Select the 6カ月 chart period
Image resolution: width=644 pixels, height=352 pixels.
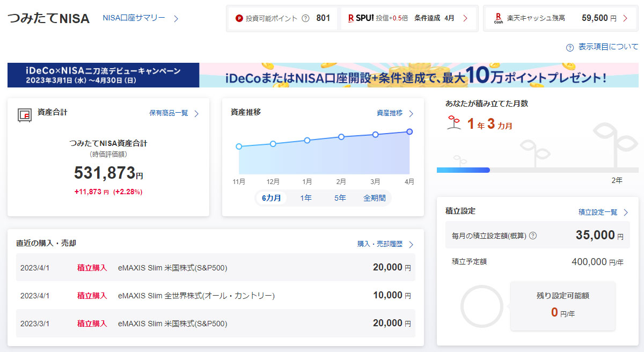pyautogui.click(x=272, y=198)
